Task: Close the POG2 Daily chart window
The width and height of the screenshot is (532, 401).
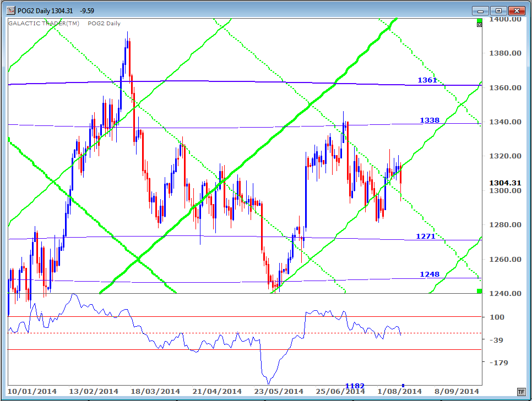Action: coord(517,11)
